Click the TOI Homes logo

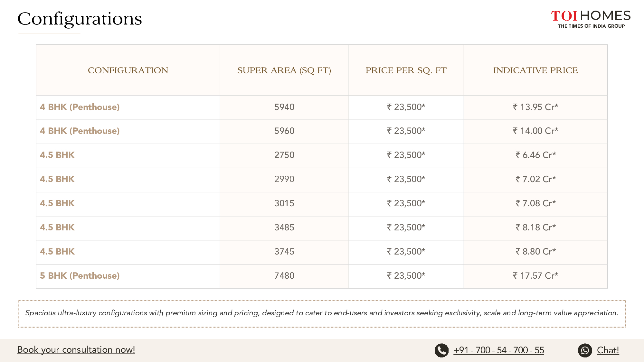(x=591, y=16)
